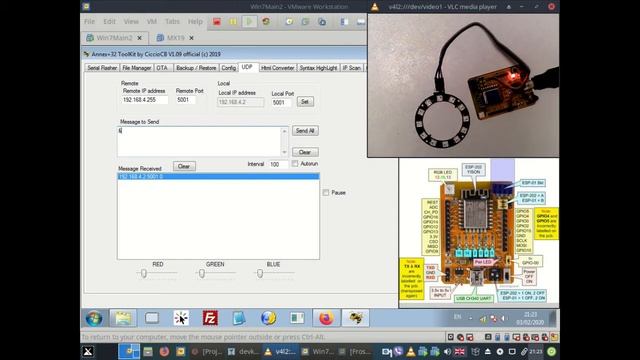
Task: Click the Send All button
Action: (305, 131)
